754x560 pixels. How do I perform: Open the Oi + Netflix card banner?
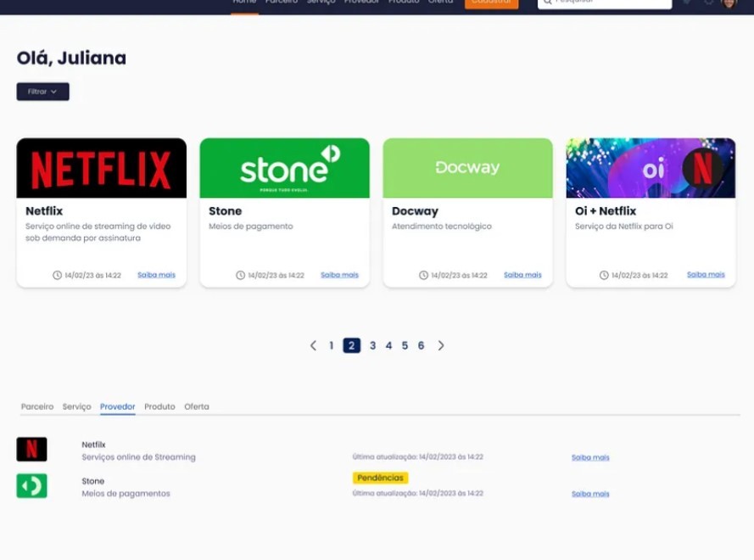coord(651,168)
